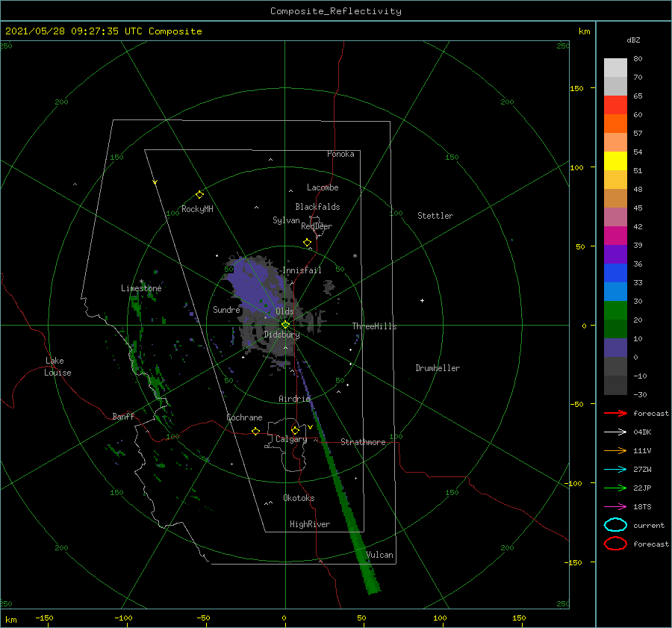Viewport: 672px width, 628px height.
Task: Click the magenta 18TS arrow legend entry
Action: [x=615, y=507]
